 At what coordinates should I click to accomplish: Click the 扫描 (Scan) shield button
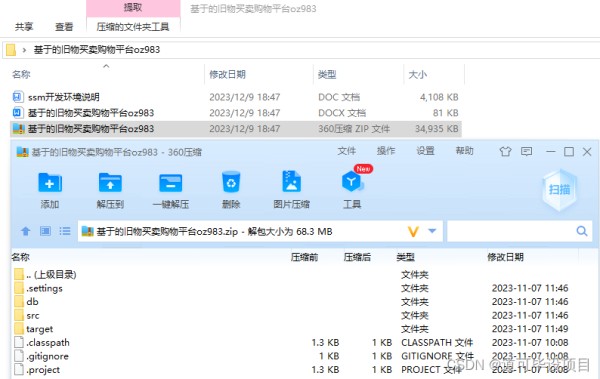tap(559, 190)
